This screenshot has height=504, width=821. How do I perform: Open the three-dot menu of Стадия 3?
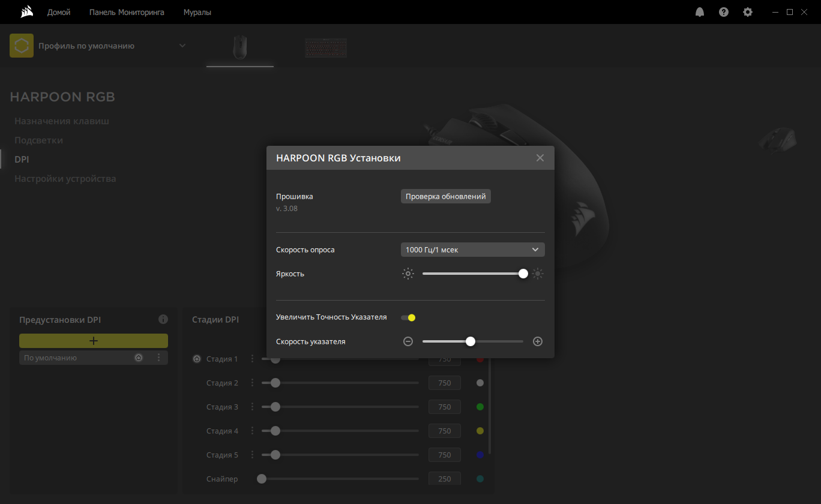[x=252, y=407]
